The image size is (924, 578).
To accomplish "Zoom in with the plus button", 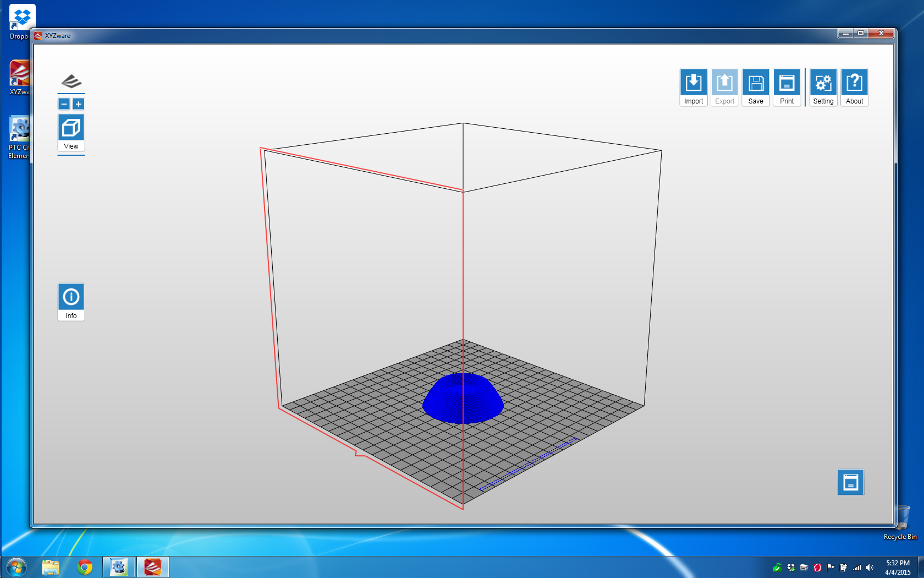I will coord(79,104).
